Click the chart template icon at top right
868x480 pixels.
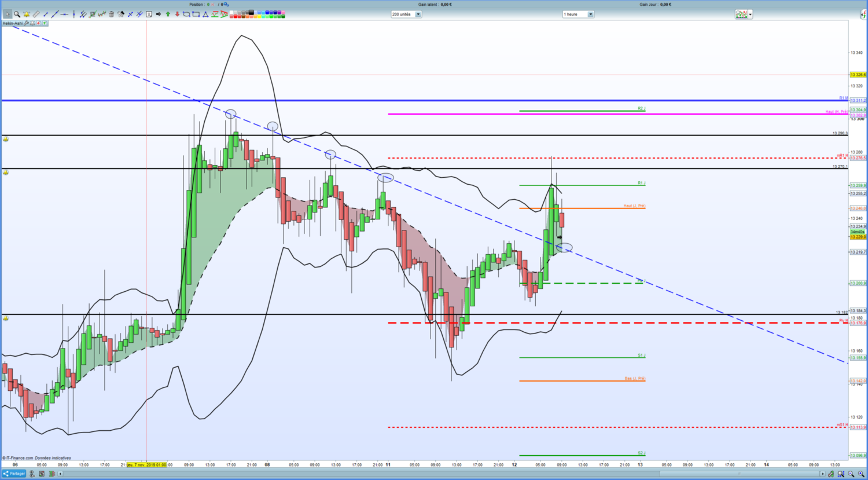[741, 14]
